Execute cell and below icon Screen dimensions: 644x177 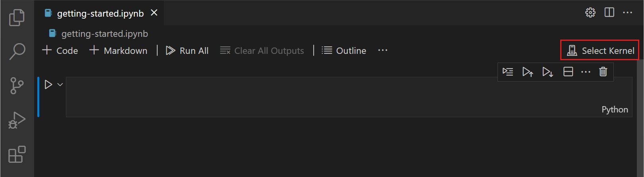tap(548, 72)
